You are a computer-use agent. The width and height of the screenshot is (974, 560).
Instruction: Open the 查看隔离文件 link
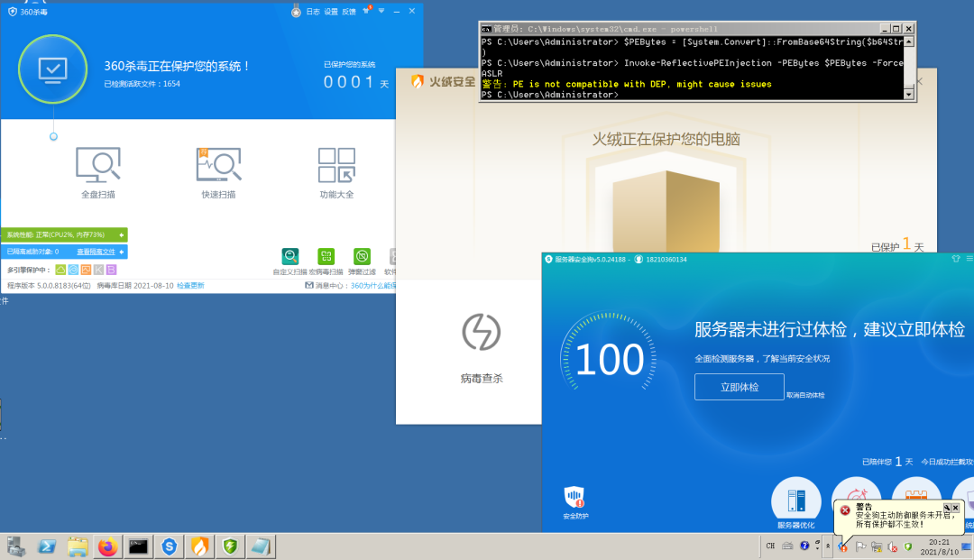[96, 252]
